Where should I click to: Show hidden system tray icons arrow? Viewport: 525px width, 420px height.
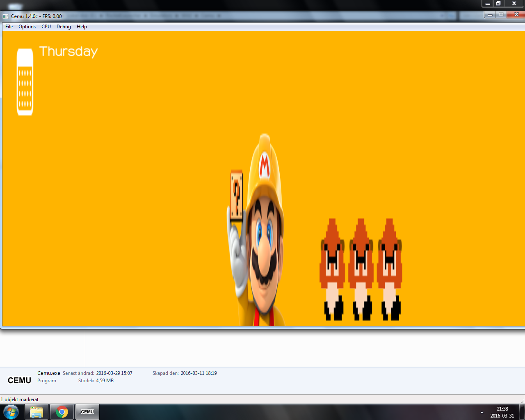(x=482, y=412)
